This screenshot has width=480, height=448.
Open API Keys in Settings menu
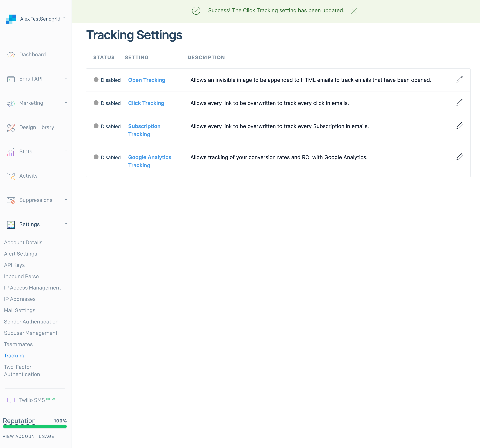click(x=14, y=265)
